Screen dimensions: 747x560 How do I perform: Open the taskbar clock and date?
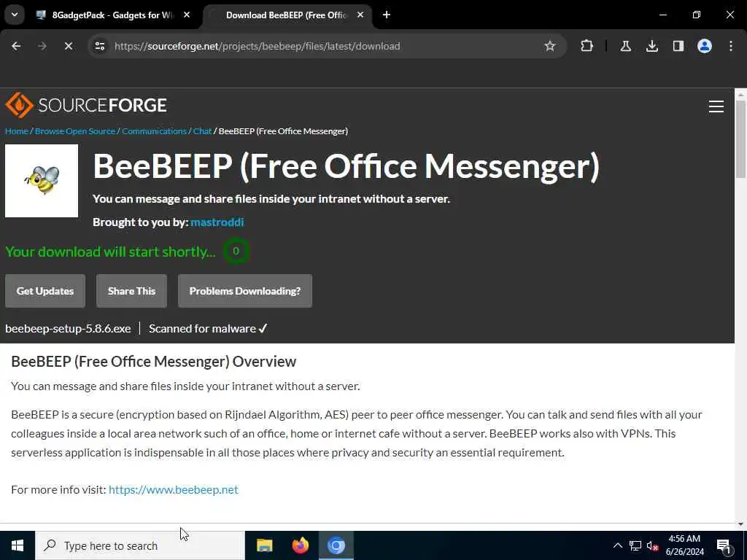point(684,545)
